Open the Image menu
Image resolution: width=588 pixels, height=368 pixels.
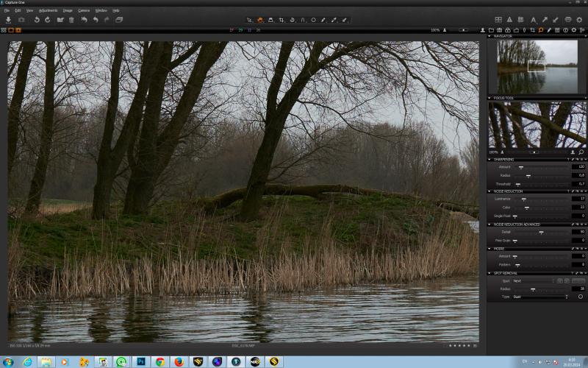click(x=68, y=10)
